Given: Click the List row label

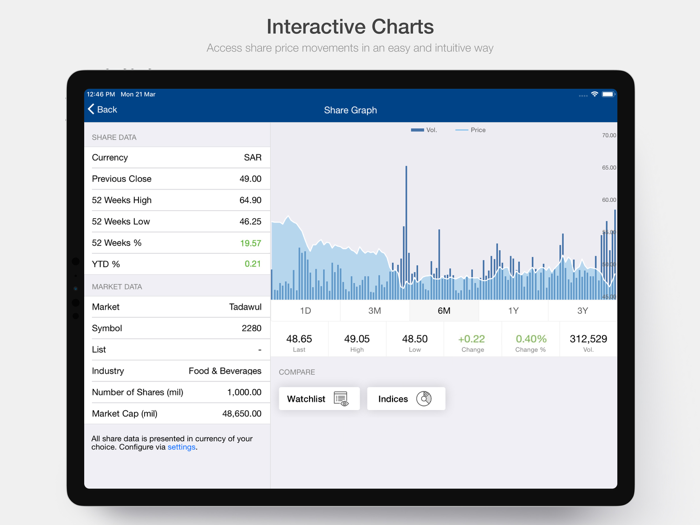Looking at the screenshot, I should click(99, 350).
